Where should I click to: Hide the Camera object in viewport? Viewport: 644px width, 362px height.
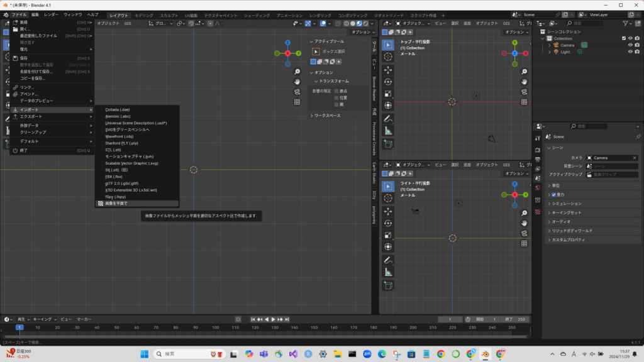pyautogui.click(x=630, y=45)
